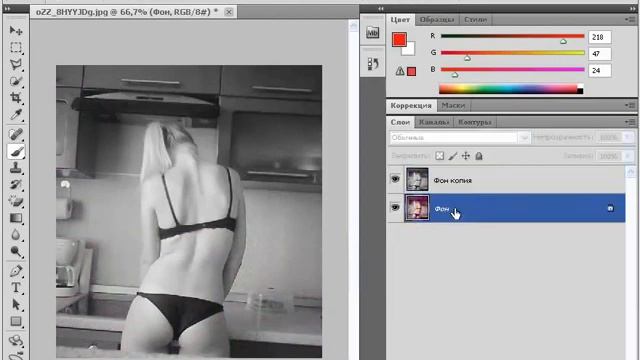
Task: Select the Quick Selection tool
Action: (x=16, y=81)
